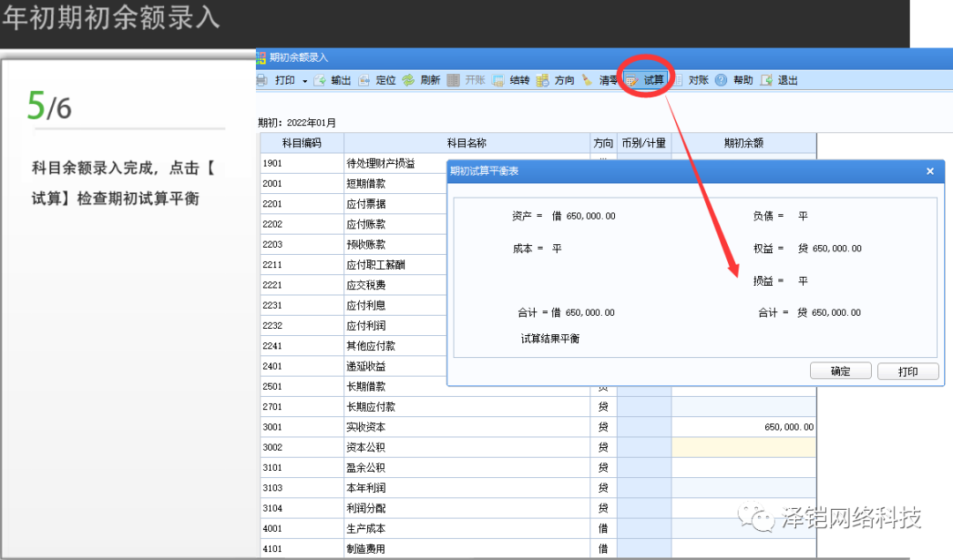Image resolution: width=953 pixels, height=560 pixels.
Task: Open the 打印 dropdown arrow
Action: click(304, 80)
